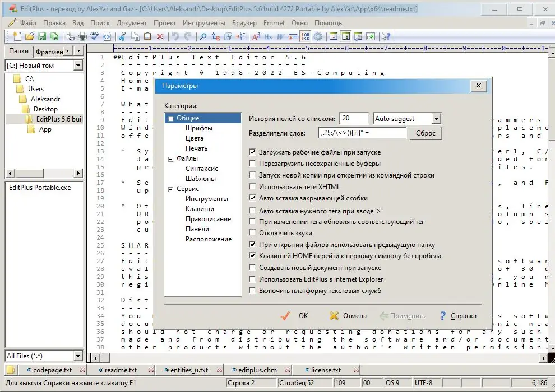This screenshot has width=555, height=392.
Task: Select 'EditPlus Portable.exe' in file list
Action: 40,188
